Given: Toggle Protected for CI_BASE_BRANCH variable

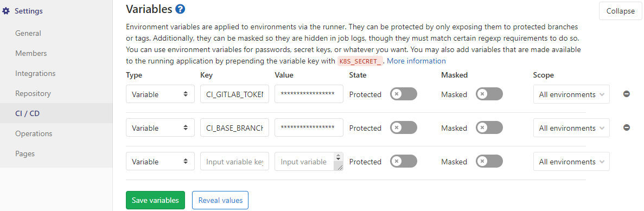Looking at the screenshot, I should [403, 127].
